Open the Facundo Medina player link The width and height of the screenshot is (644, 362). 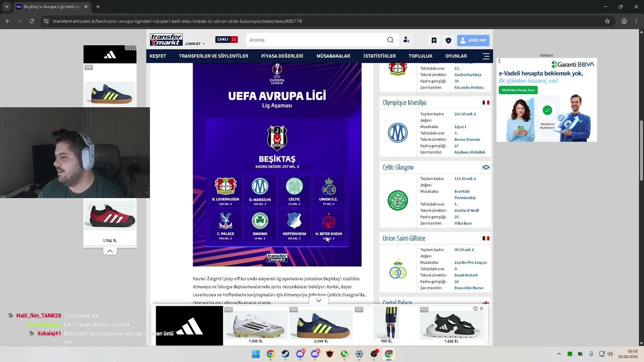(468, 87)
